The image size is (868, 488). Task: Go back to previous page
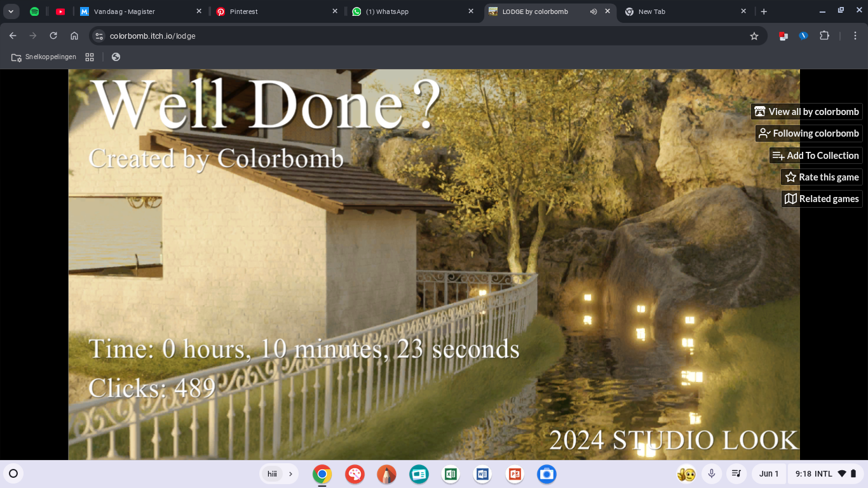pos(13,36)
